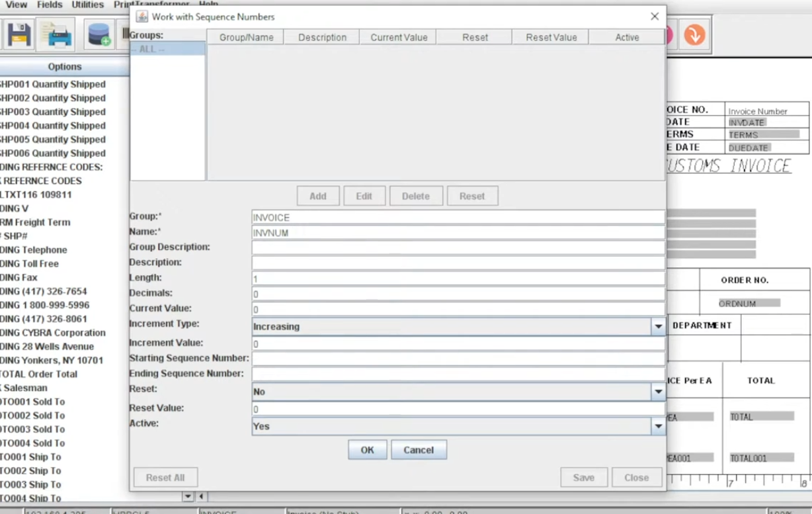Open the Fields menu
This screenshot has width=812, height=514.
[50, 5]
